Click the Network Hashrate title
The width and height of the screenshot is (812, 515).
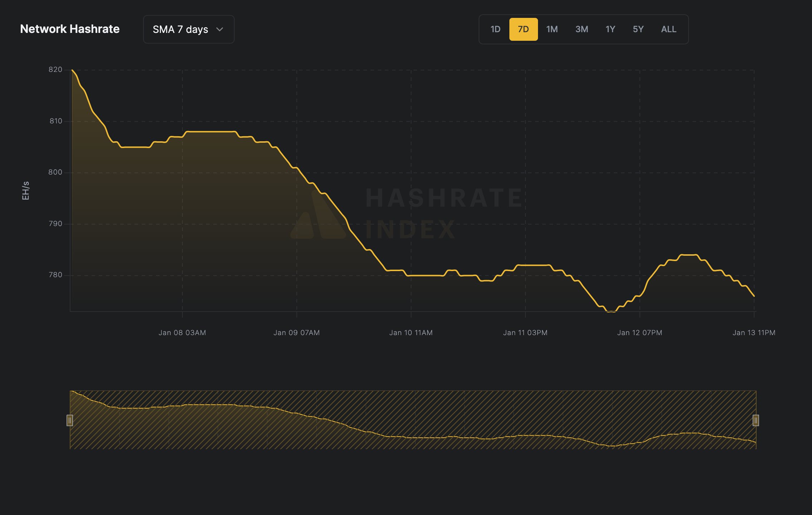[x=70, y=29]
